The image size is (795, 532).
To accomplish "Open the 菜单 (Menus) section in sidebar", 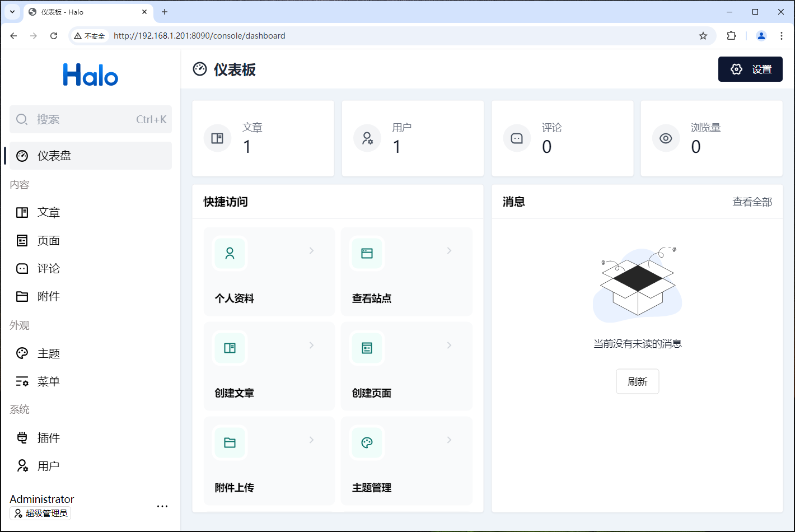I will pos(49,381).
